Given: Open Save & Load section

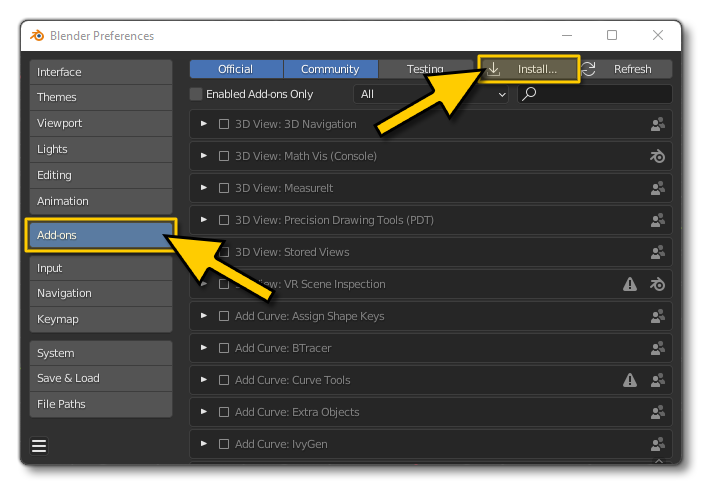Looking at the screenshot, I should point(101,378).
